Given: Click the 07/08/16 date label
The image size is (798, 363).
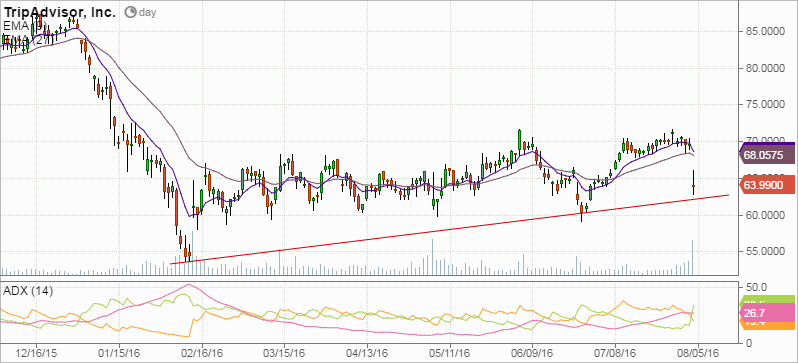Looking at the screenshot, I should (x=615, y=352).
